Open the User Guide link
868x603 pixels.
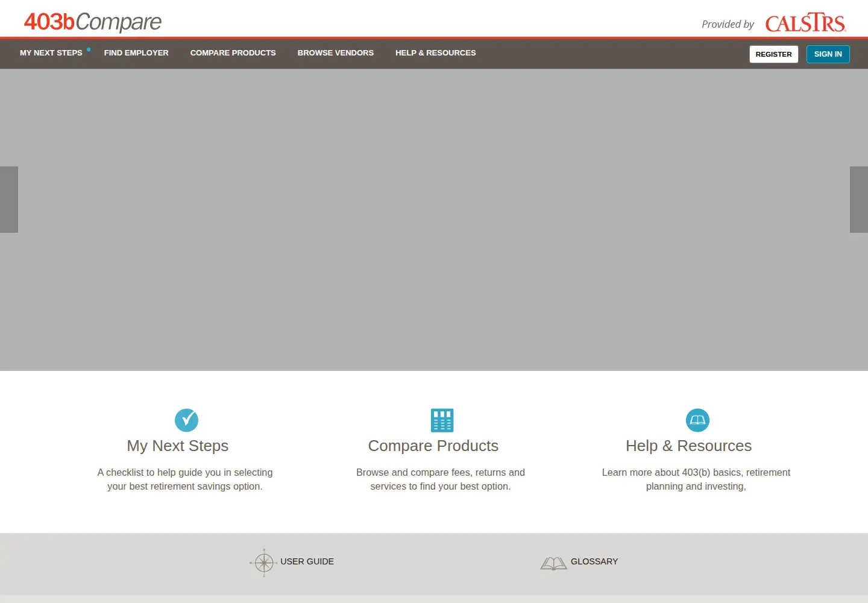pyautogui.click(x=307, y=561)
